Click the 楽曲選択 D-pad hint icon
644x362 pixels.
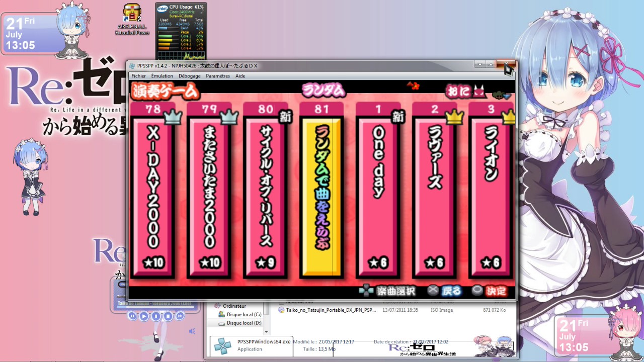pyautogui.click(x=366, y=291)
